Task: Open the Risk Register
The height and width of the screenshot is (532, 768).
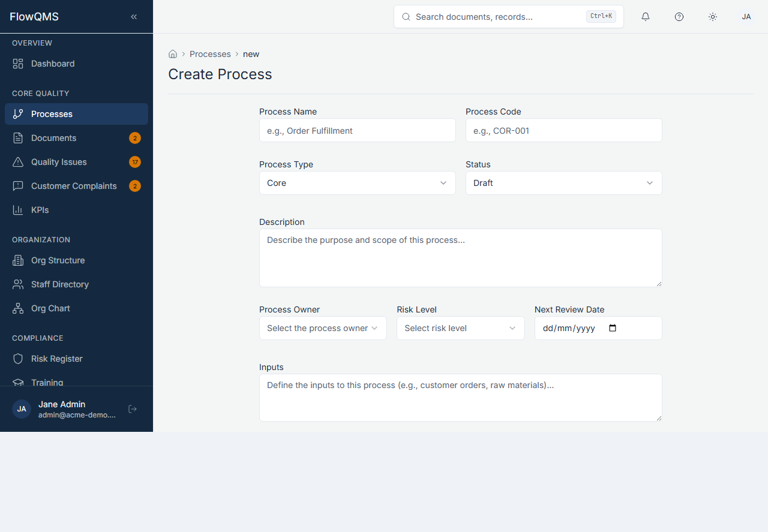Action: coord(56,359)
